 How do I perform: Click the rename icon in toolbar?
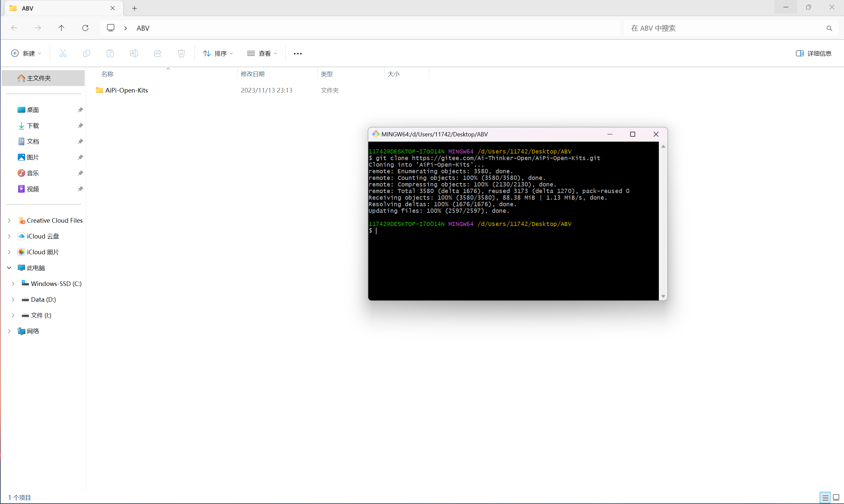(134, 53)
